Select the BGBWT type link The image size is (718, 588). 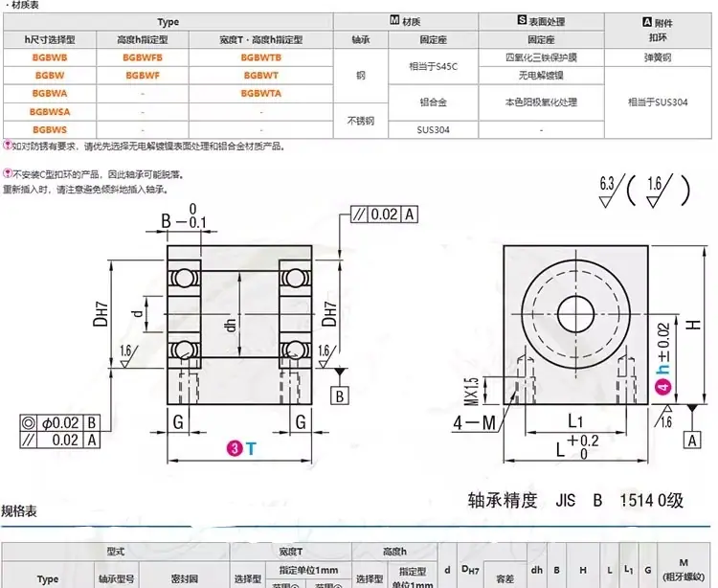pyautogui.click(x=261, y=76)
